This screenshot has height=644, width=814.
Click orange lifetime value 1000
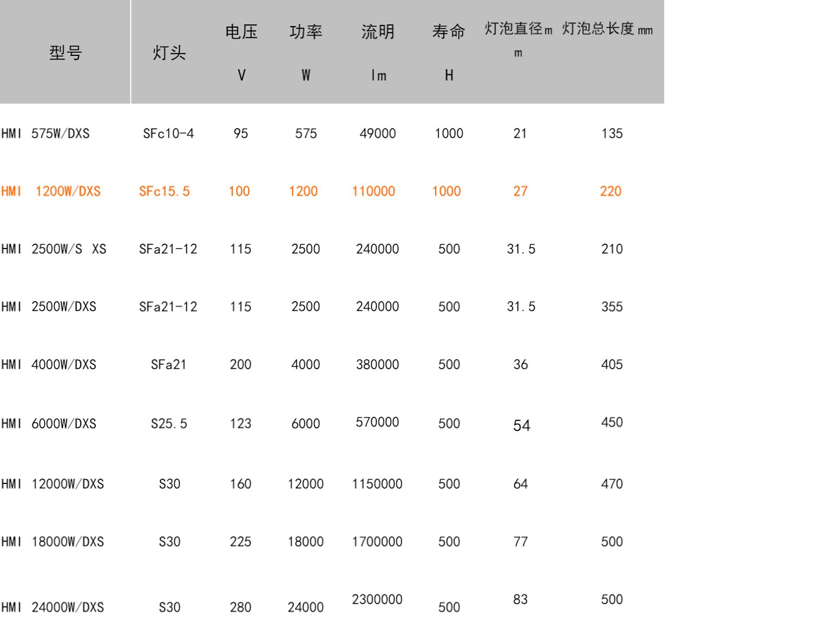[447, 191]
